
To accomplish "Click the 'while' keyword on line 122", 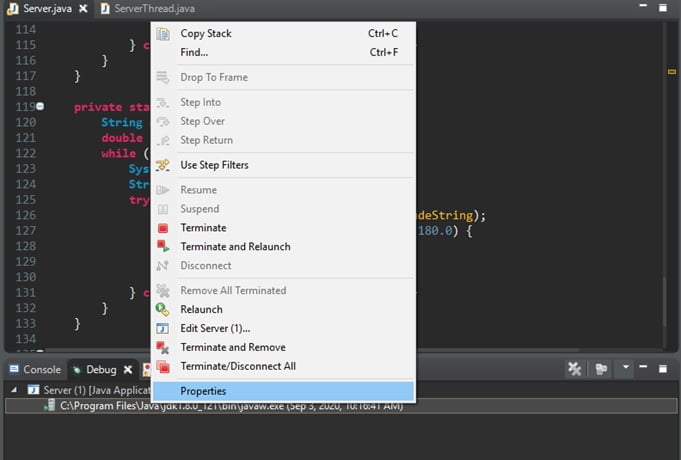I will (x=119, y=153).
